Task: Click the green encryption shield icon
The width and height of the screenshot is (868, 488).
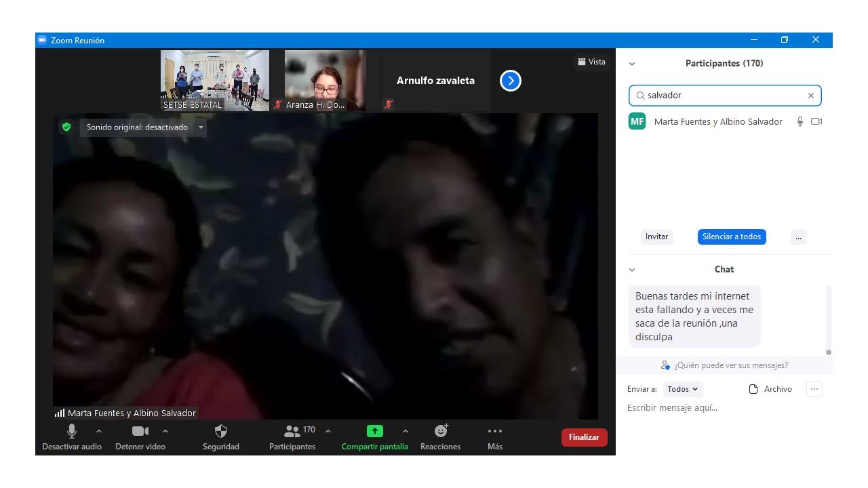Action: (x=66, y=127)
